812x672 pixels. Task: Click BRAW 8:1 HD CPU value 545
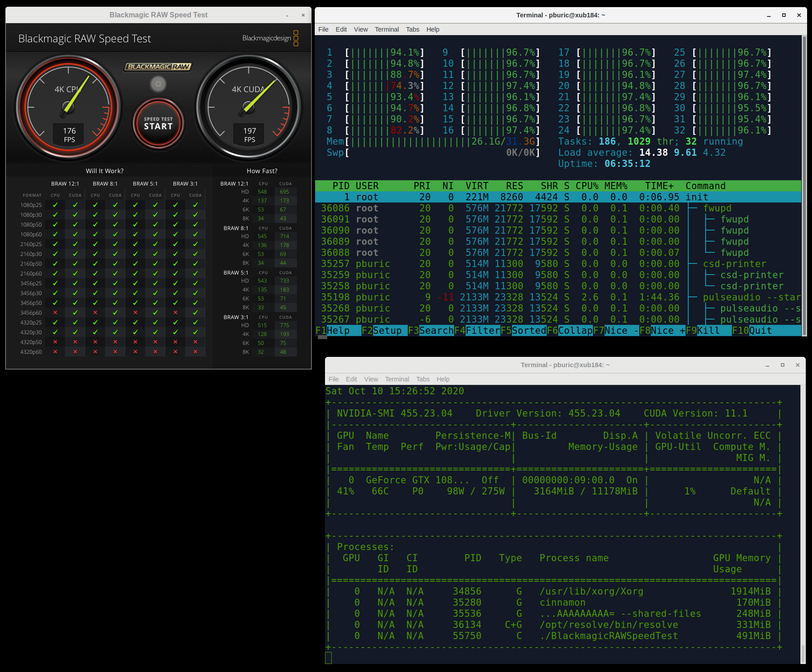point(262,236)
